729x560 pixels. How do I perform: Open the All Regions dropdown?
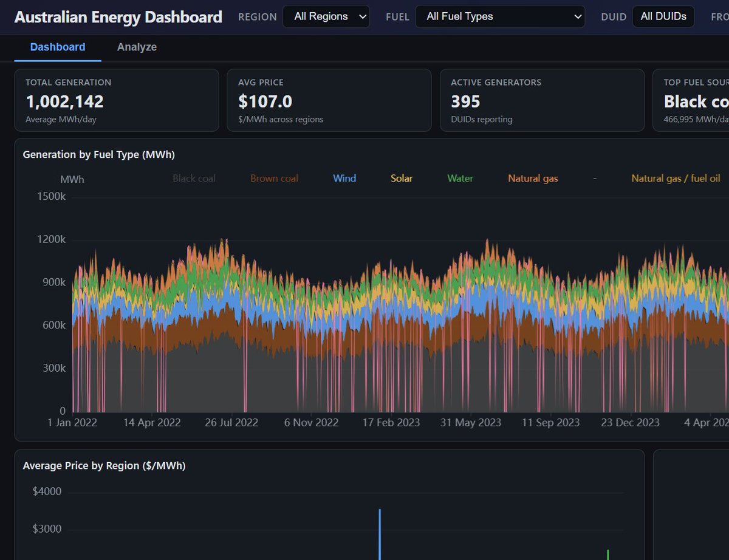[x=326, y=16]
